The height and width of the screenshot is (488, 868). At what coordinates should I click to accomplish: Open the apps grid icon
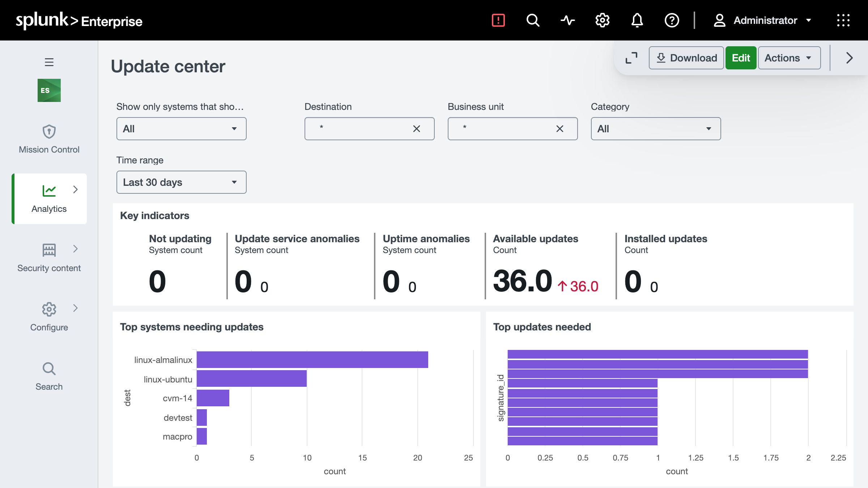point(843,20)
